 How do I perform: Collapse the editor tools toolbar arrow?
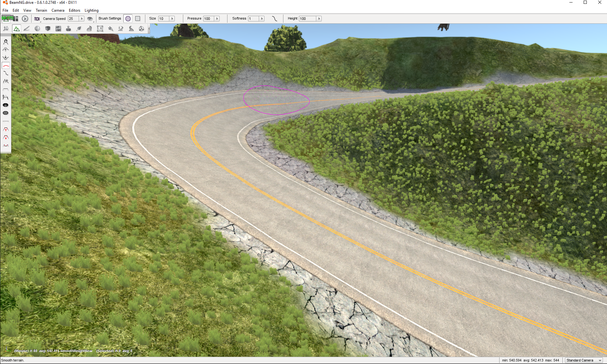point(149,29)
